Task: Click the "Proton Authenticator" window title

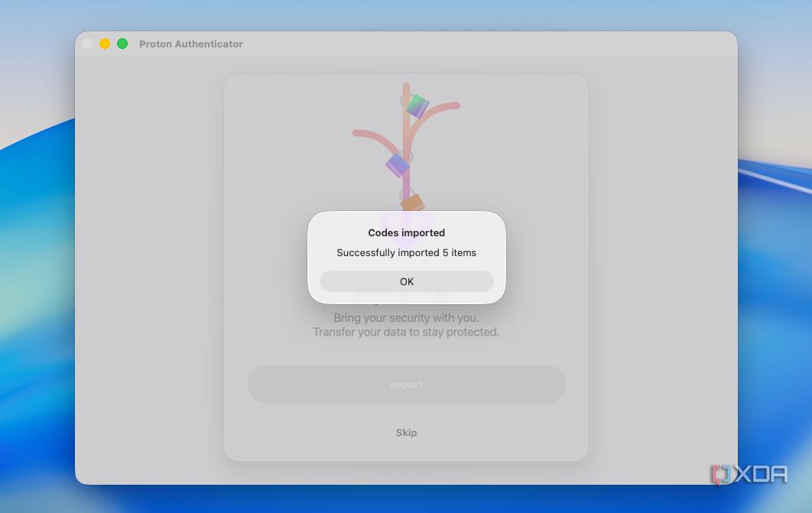Action: (x=191, y=44)
